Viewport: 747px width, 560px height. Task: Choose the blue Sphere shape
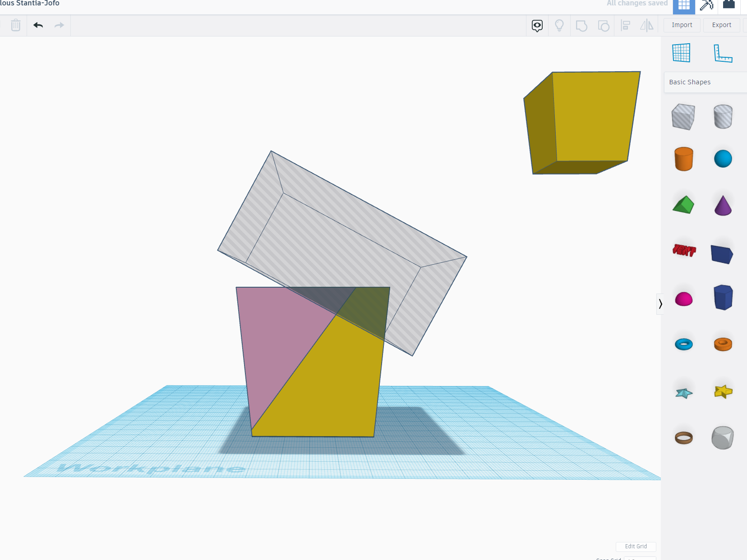(x=723, y=159)
